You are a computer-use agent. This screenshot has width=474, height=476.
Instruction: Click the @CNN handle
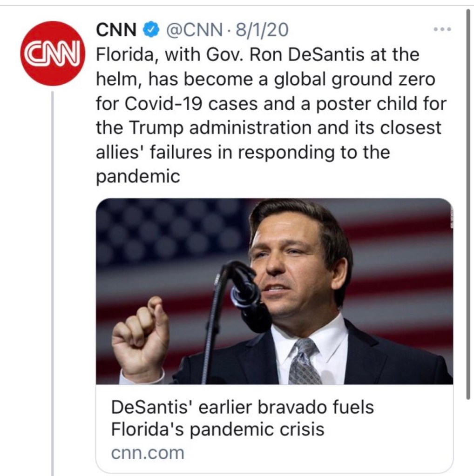pos(194,31)
